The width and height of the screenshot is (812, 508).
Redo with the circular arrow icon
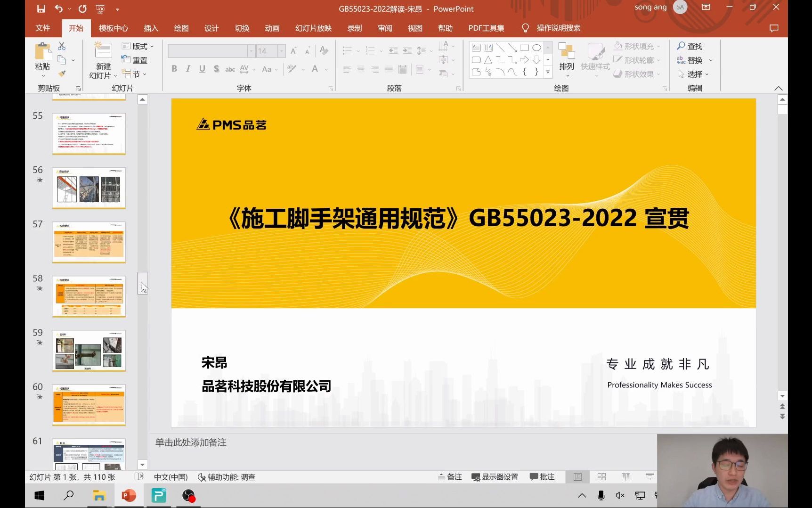coord(82,8)
